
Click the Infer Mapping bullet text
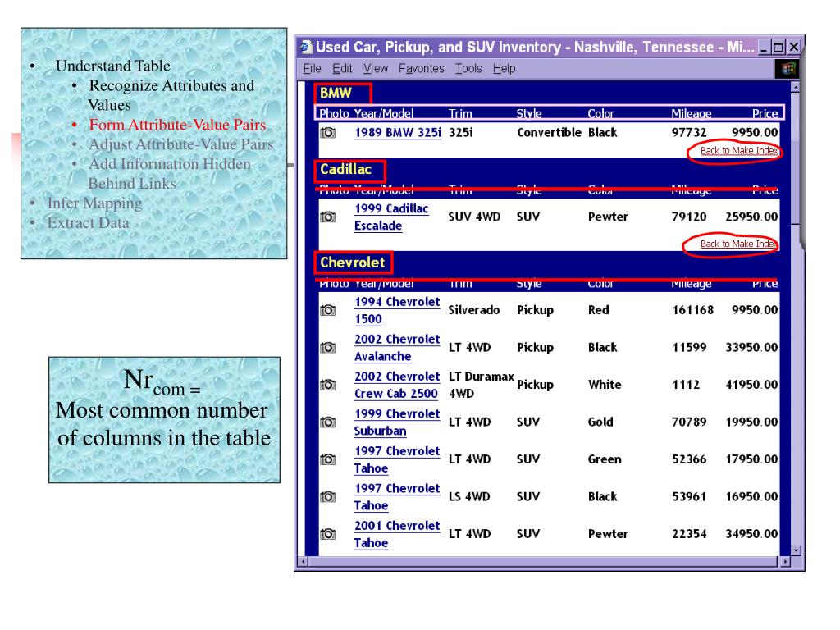click(x=95, y=203)
